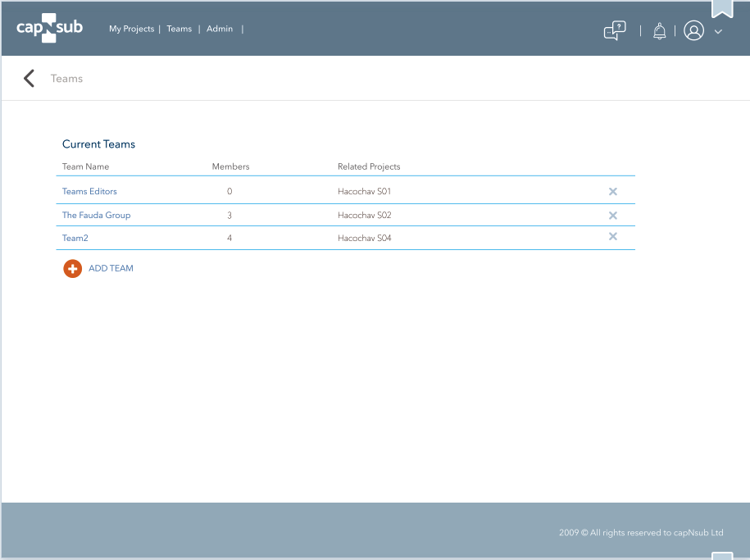The image size is (750, 560).
Task: Click the Team Name column header
Action: click(85, 167)
